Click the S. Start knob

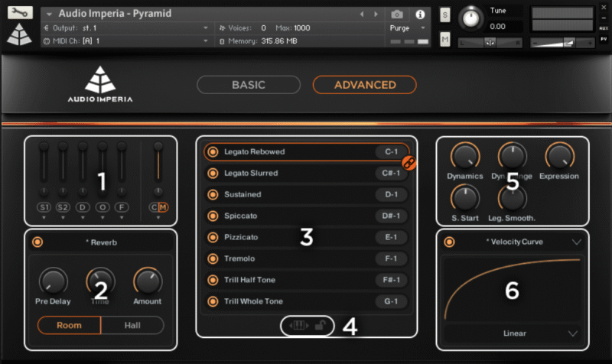[x=465, y=198]
